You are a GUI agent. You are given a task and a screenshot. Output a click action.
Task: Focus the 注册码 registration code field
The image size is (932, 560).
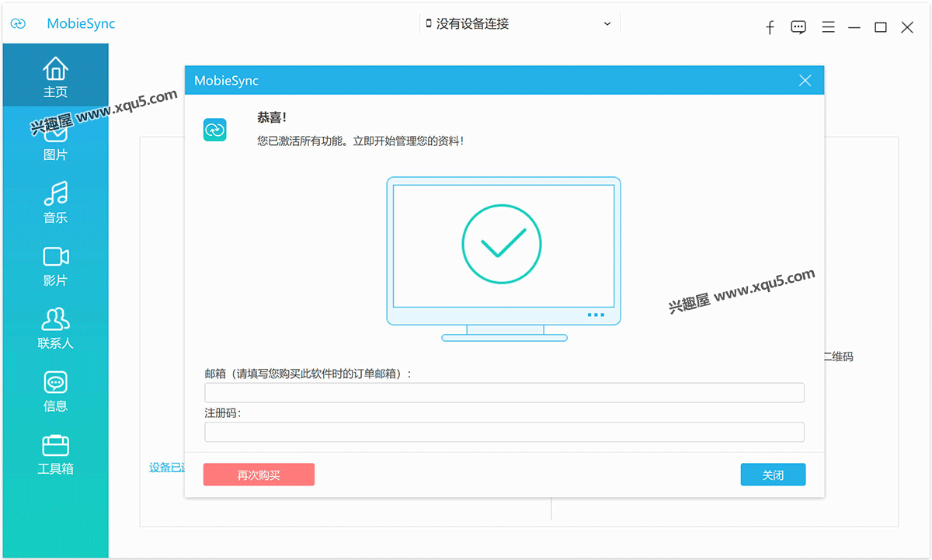pos(504,432)
